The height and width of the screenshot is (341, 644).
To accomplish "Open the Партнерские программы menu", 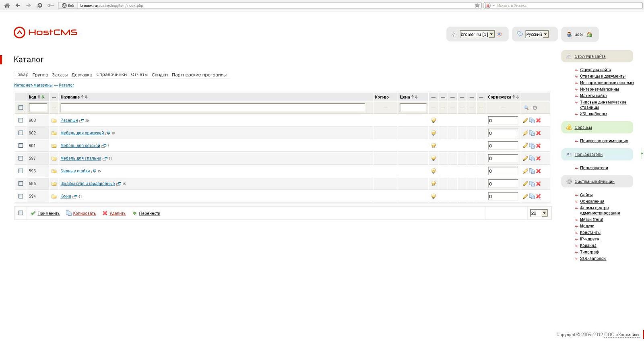I will point(199,74).
